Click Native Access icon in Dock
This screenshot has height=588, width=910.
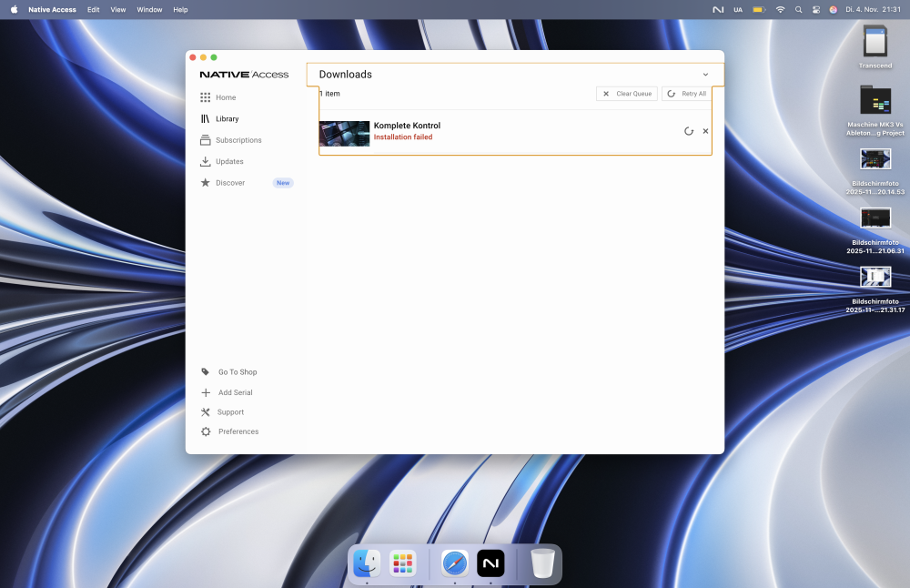(x=491, y=563)
